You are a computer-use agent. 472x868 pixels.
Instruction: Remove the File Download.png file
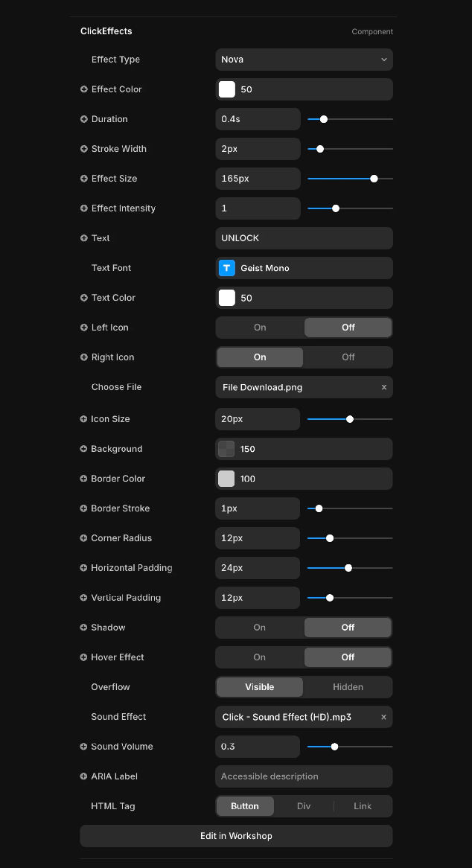coord(384,387)
